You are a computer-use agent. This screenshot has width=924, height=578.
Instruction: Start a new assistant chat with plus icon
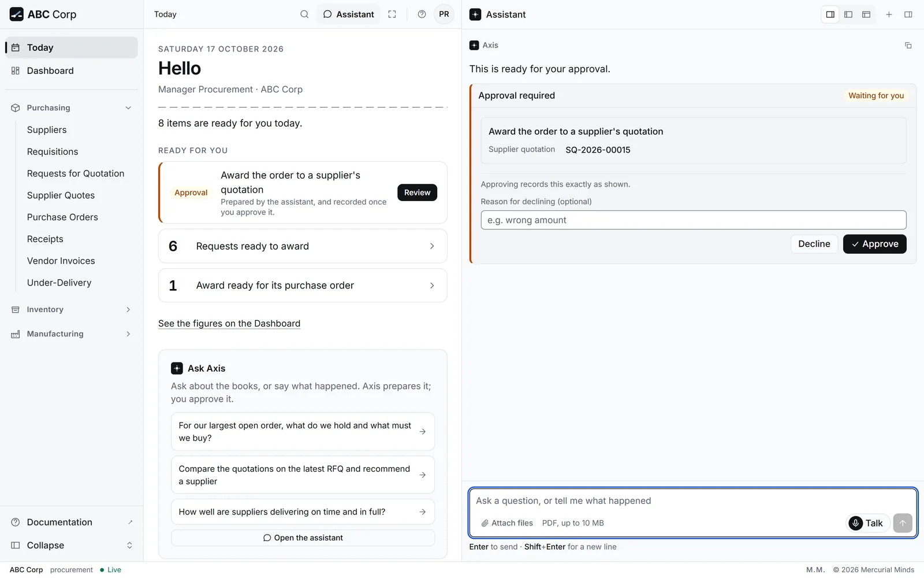889,14
